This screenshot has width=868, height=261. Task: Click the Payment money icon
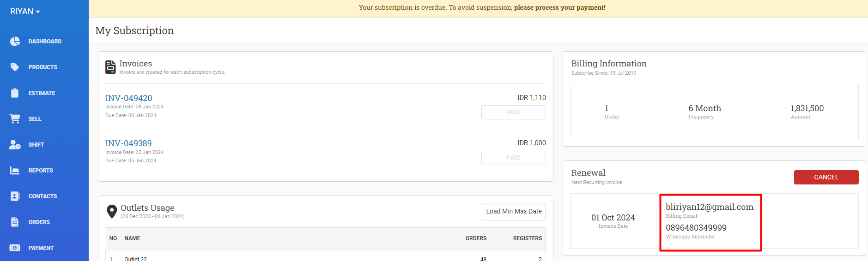click(15, 248)
